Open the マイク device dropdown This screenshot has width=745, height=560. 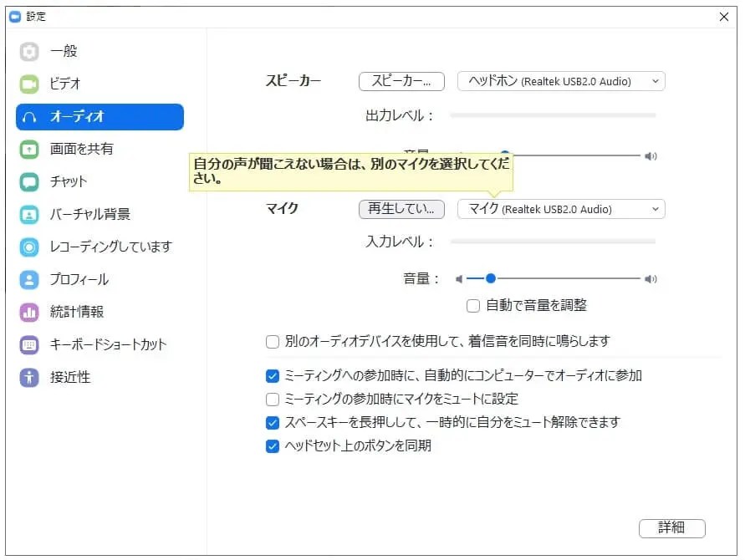(561, 210)
